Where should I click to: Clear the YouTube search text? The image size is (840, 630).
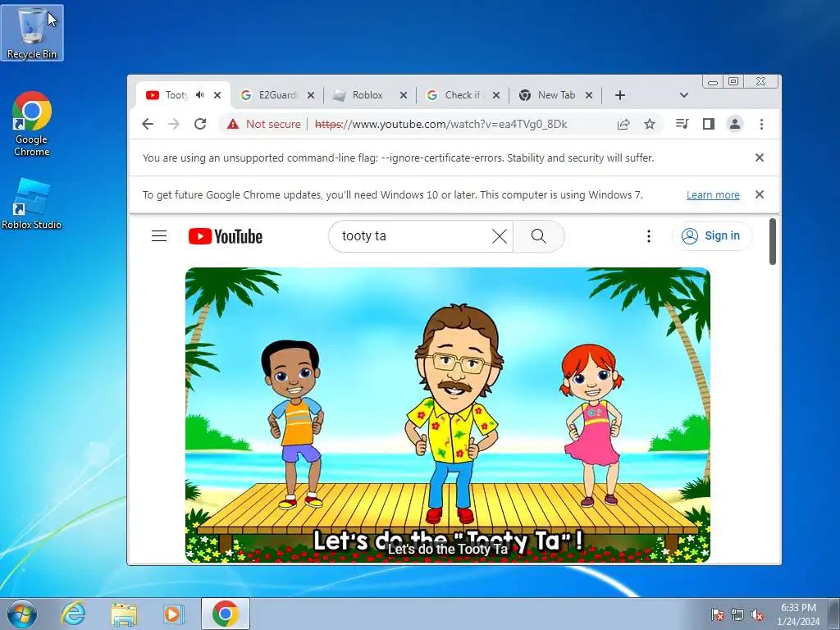[500, 236]
